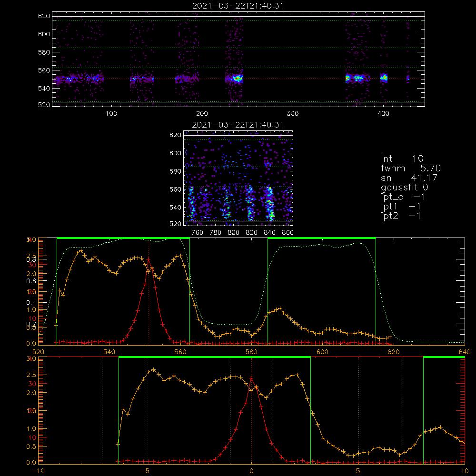Select the 'ipt2 -1' readout line
Viewport: 476px width, 476px height.
pyautogui.click(x=400, y=216)
